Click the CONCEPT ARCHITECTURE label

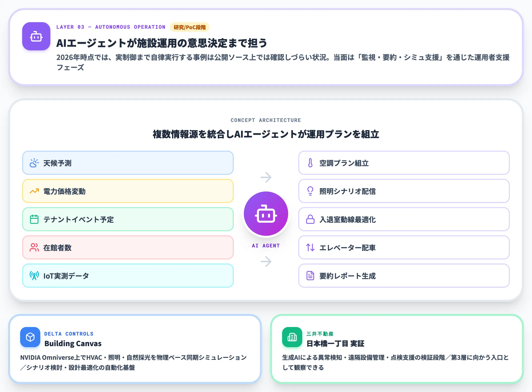266,120
